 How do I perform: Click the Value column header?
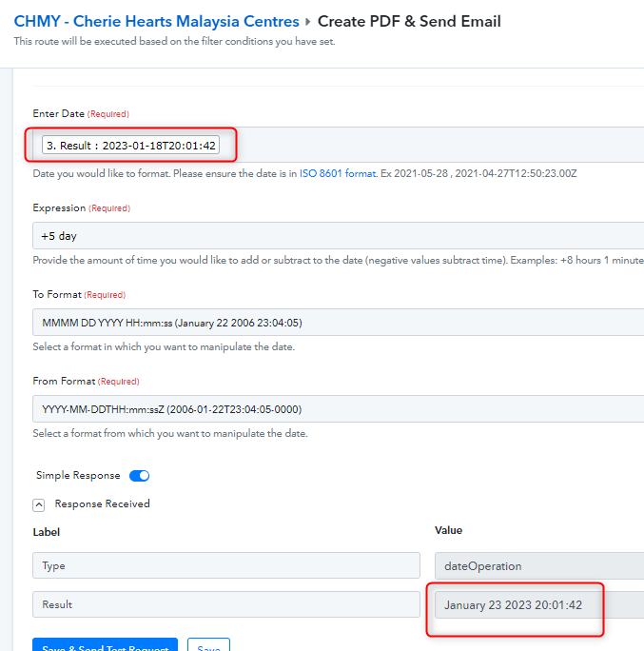pos(448,530)
